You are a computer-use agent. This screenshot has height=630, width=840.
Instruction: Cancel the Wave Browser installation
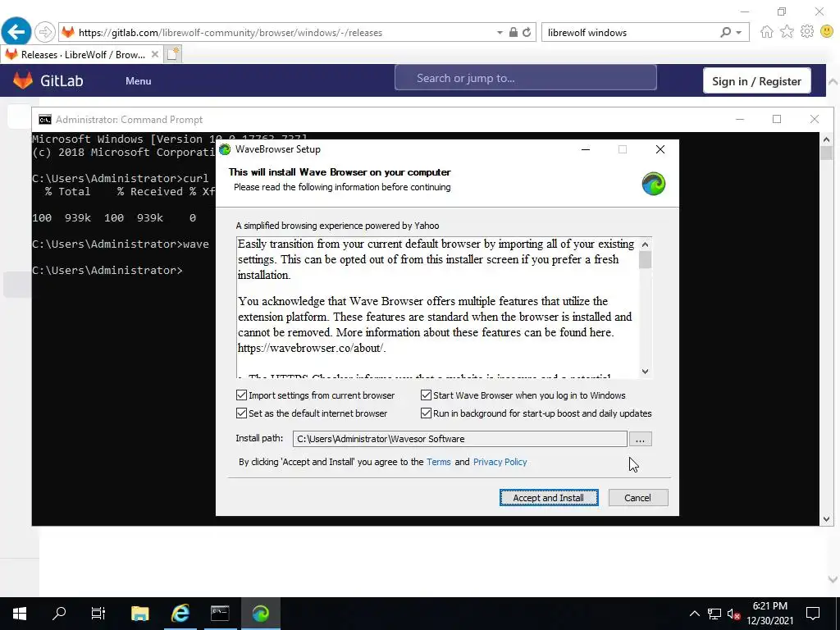pos(637,498)
